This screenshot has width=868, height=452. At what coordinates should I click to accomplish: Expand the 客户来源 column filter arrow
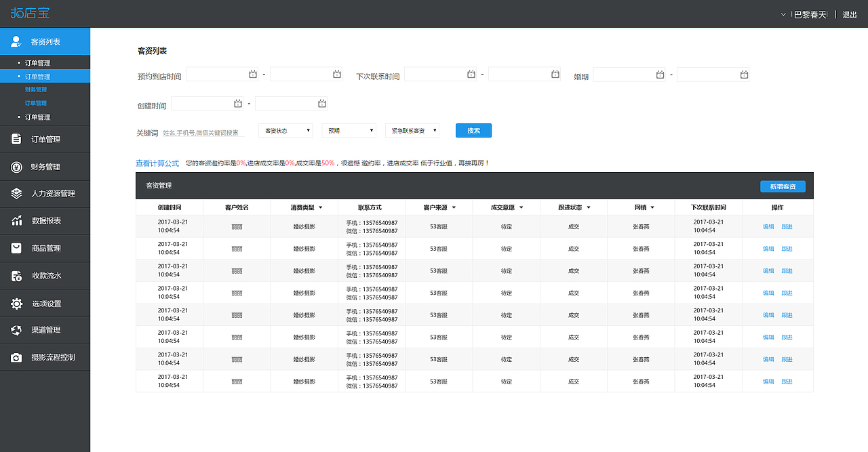click(454, 207)
